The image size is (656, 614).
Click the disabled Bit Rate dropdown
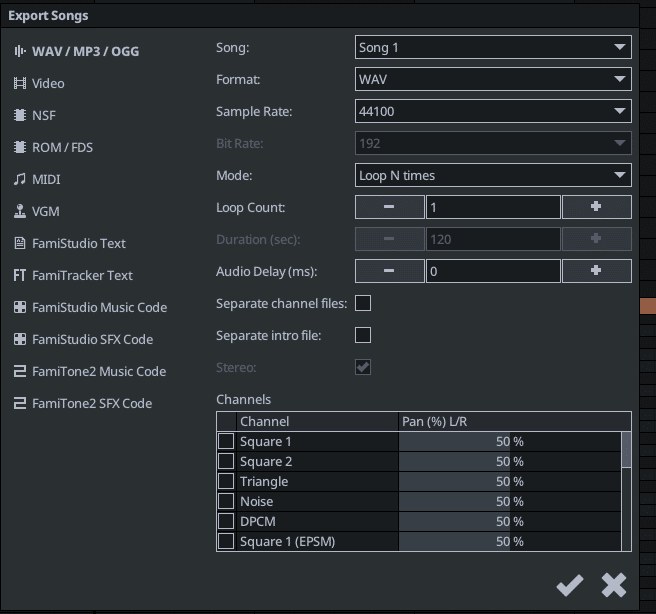coord(493,143)
